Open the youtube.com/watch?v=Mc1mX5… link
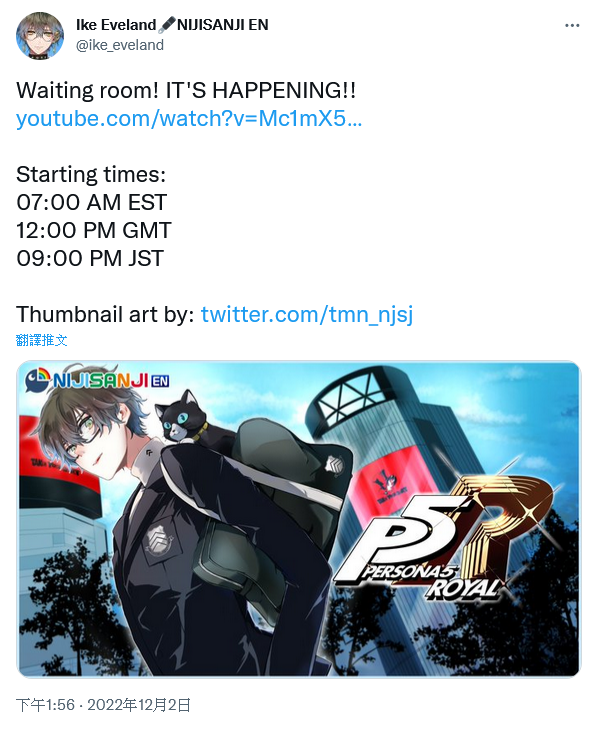 pyautogui.click(x=189, y=118)
